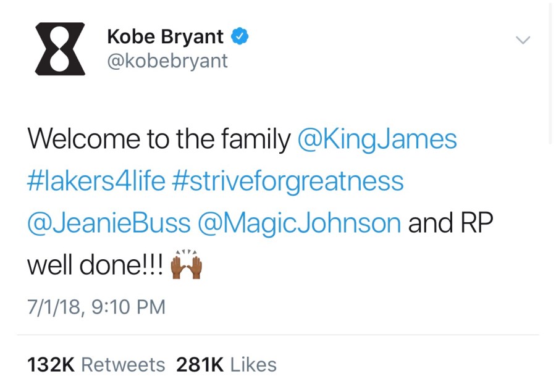Image resolution: width=556 pixels, height=392 pixels.
Task: Select the #lakers4life hashtag
Action: (96, 181)
